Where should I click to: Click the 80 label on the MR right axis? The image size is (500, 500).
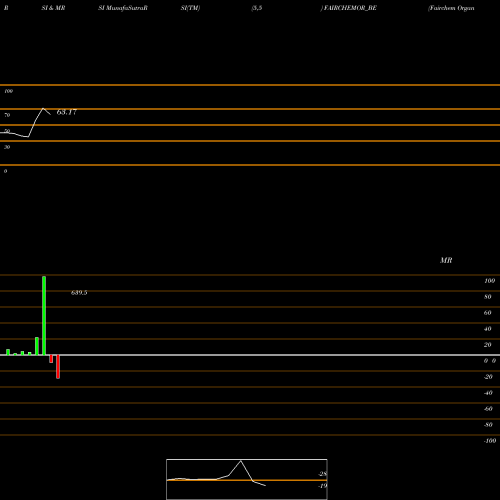point(488,297)
